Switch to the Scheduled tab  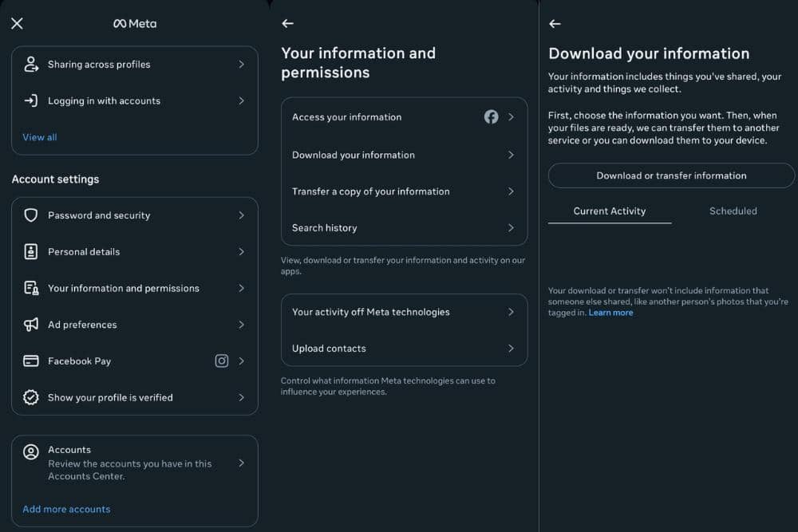pyautogui.click(x=733, y=211)
